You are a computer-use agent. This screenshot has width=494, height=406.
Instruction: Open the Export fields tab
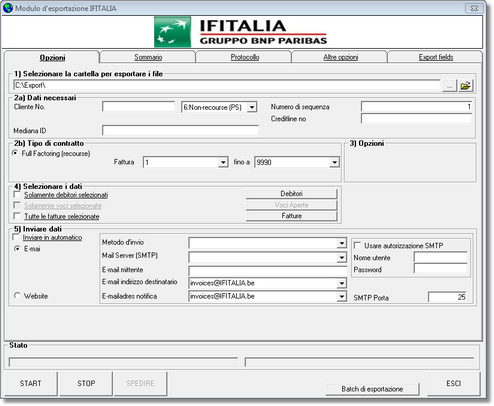(436, 57)
